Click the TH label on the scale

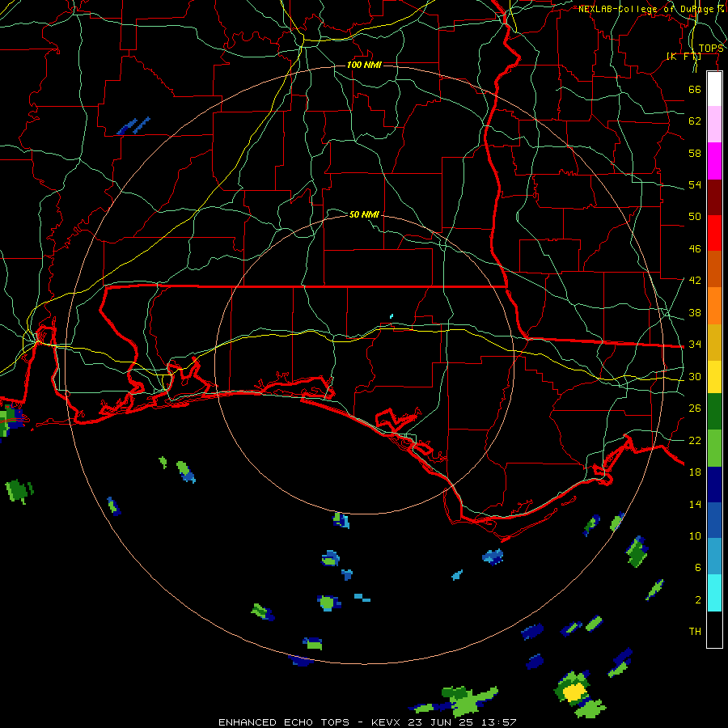click(x=695, y=632)
